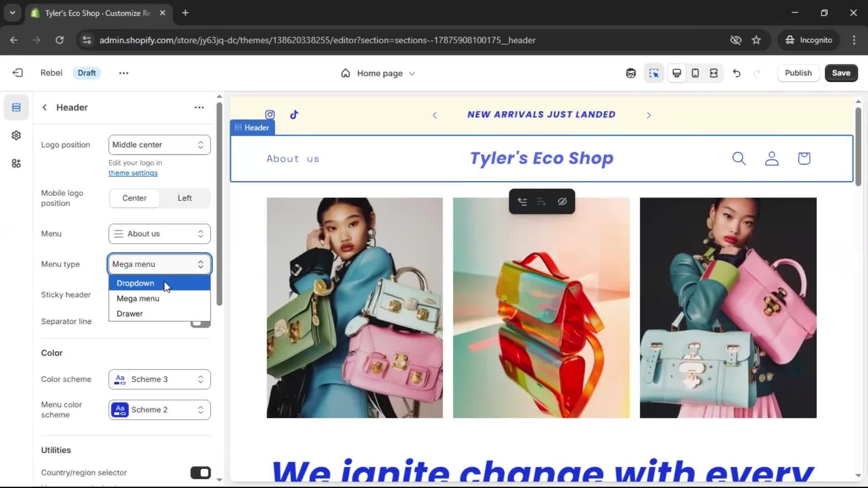Screen dimensions: 868x488
Task: Follow the theme settings link
Action: coord(133,173)
